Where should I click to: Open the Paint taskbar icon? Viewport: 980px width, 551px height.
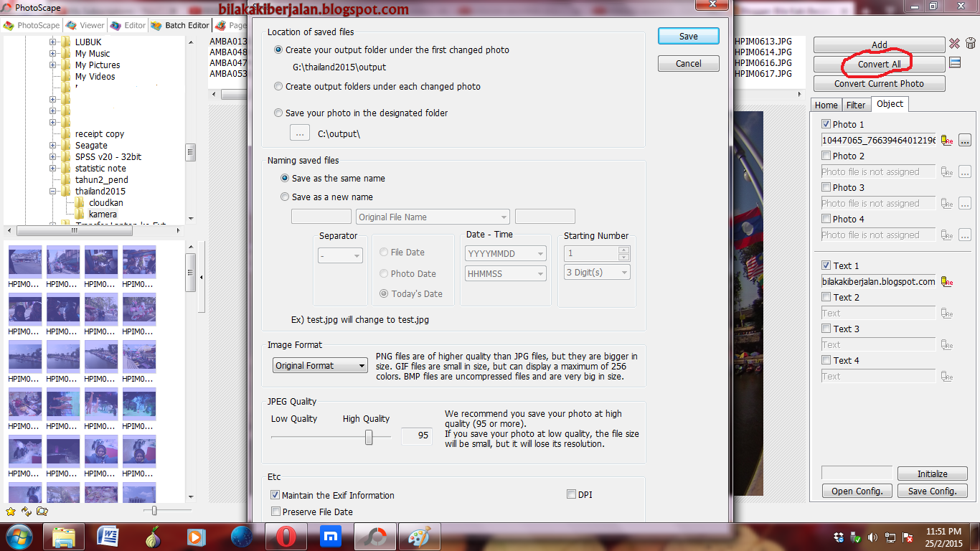pyautogui.click(x=419, y=537)
